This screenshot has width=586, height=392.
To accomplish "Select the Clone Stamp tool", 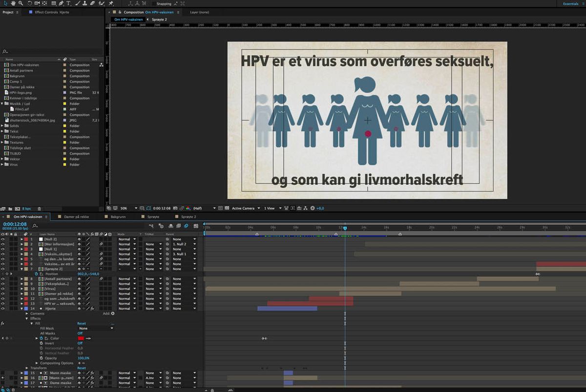I will click(x=84, y=3).
